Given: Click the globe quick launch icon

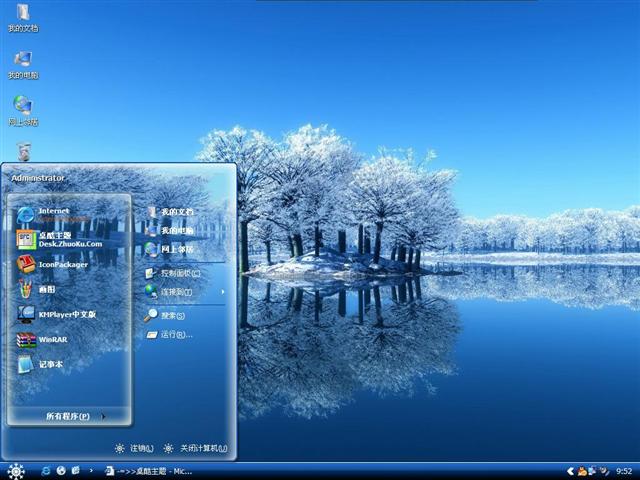Looking at the screenshot, I should coord(61,471).
